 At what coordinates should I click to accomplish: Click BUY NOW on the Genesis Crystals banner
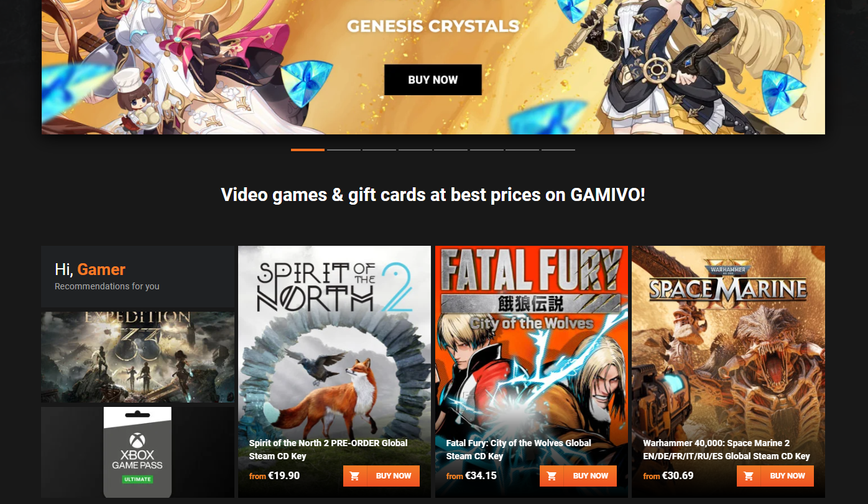[433, 80]
